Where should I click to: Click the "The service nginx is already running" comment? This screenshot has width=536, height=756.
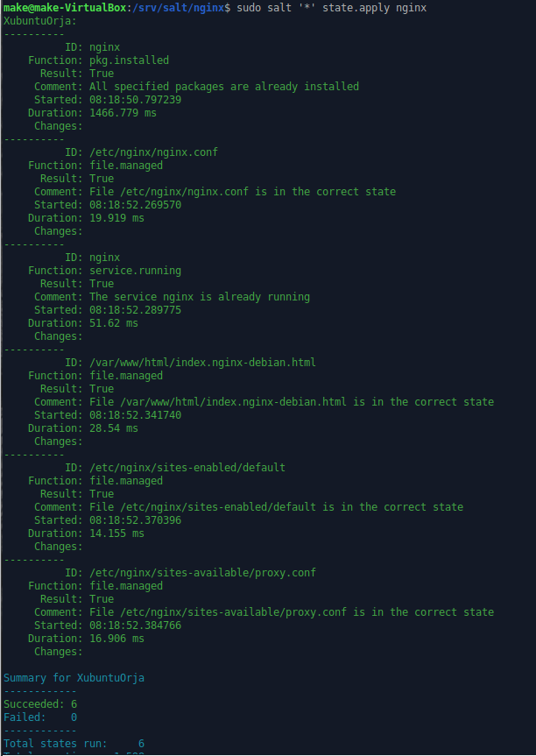pyautogui.click(x=199, y=297)
